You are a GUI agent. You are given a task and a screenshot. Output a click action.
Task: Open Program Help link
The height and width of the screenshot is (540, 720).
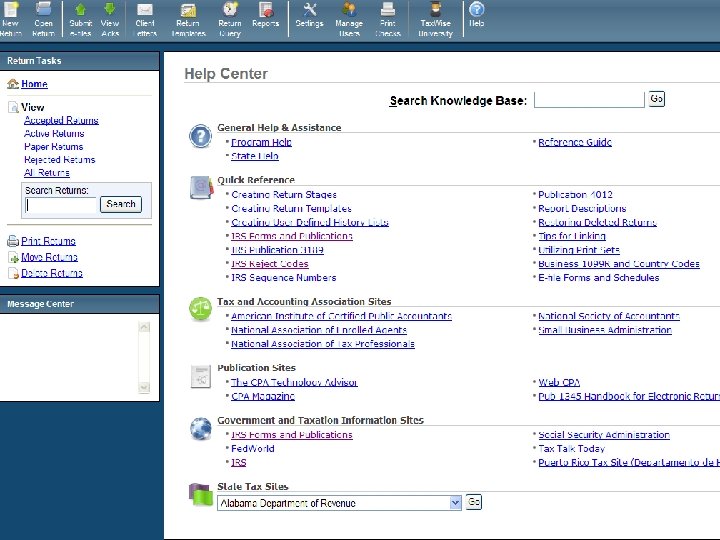tap(261, 142)
